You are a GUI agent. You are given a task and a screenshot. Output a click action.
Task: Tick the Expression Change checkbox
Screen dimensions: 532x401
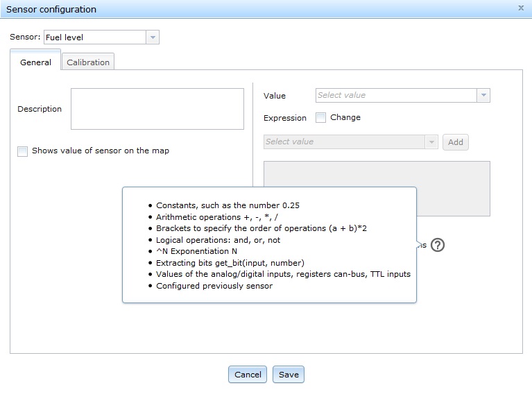(x=320, y=118)
